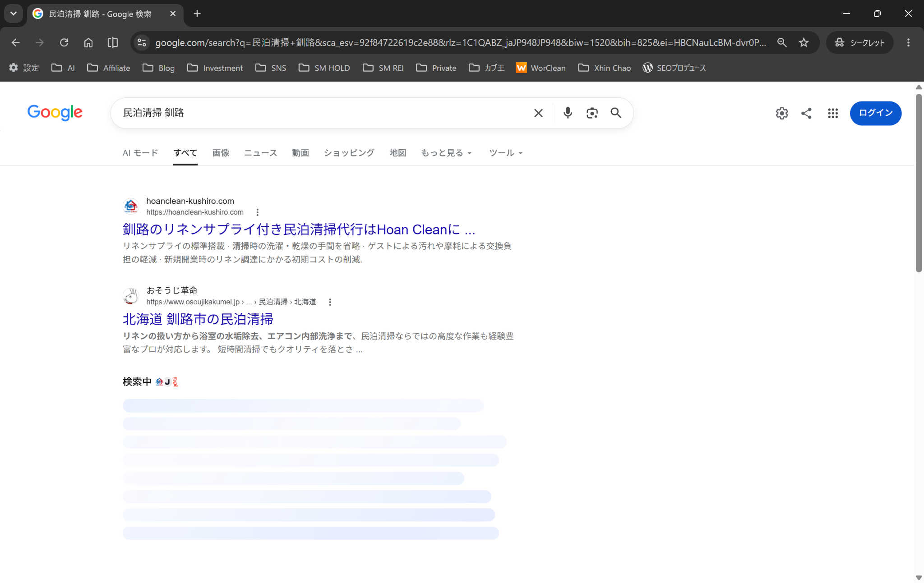The height and width of the screenshot is (583, 924).
Task: Open the Google apps grid
Action: click(833, 113)
